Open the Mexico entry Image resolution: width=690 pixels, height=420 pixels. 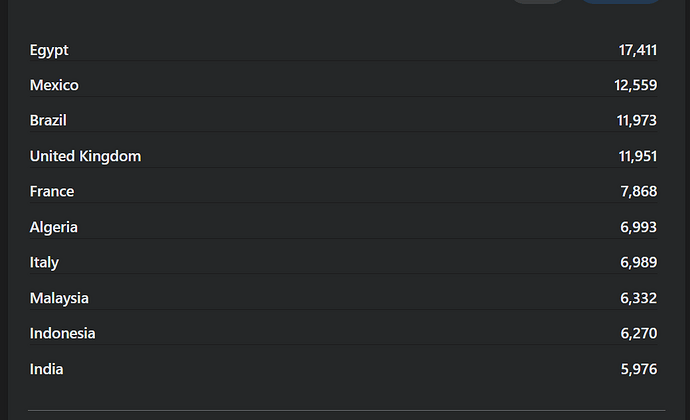point(343,85)
